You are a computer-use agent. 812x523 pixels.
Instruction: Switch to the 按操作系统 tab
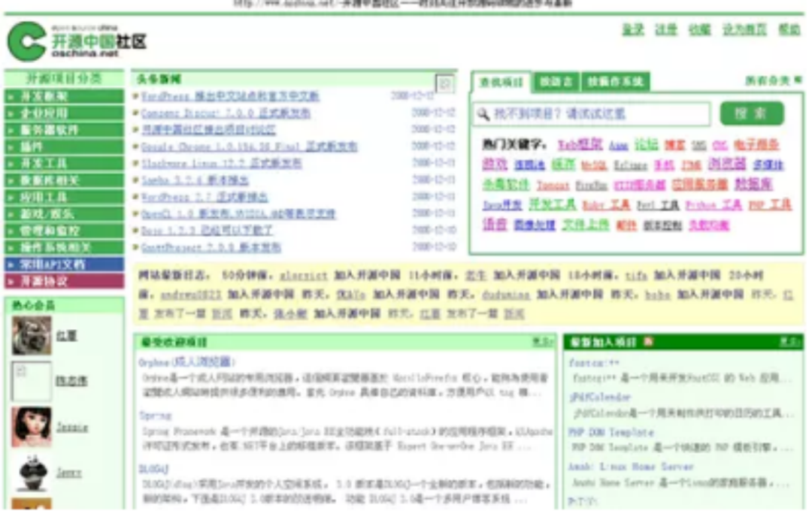click(615, 82)
